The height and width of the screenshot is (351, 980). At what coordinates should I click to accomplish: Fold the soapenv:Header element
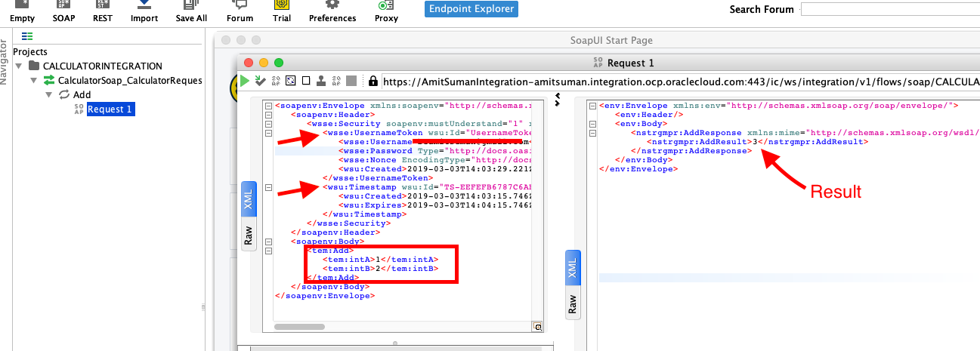click(x=269, y=115)
